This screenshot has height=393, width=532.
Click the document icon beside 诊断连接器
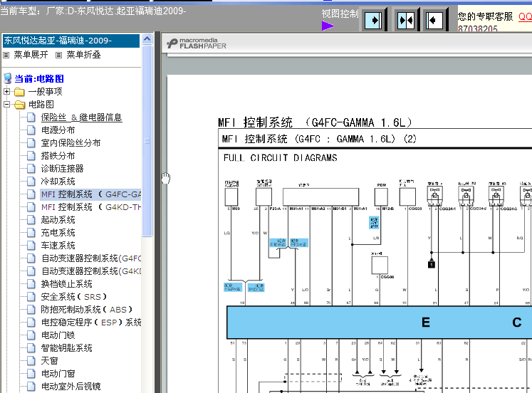[31, 169]
